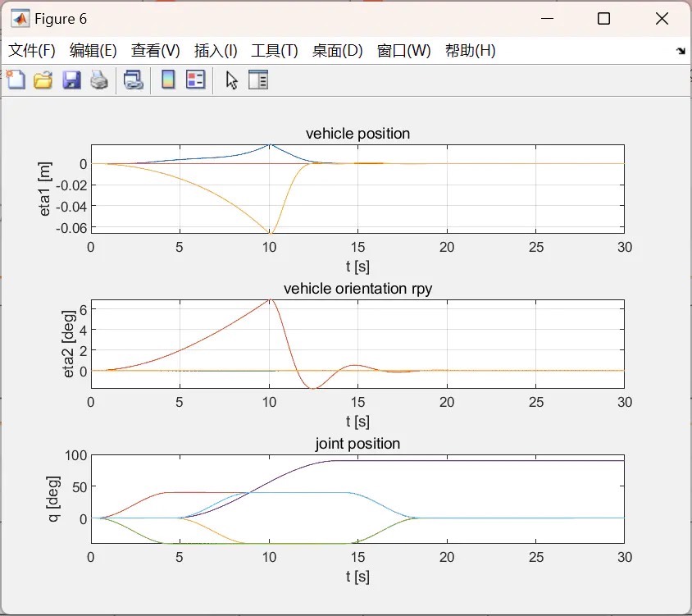
Task: Click the 'joint position' plot title
Action: [x=358, y=444]
